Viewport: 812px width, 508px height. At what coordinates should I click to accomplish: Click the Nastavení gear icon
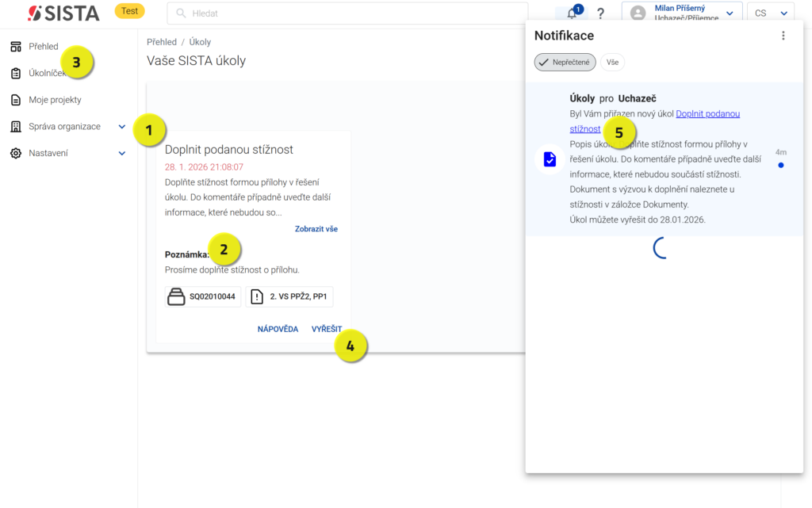tap(16, 153)
